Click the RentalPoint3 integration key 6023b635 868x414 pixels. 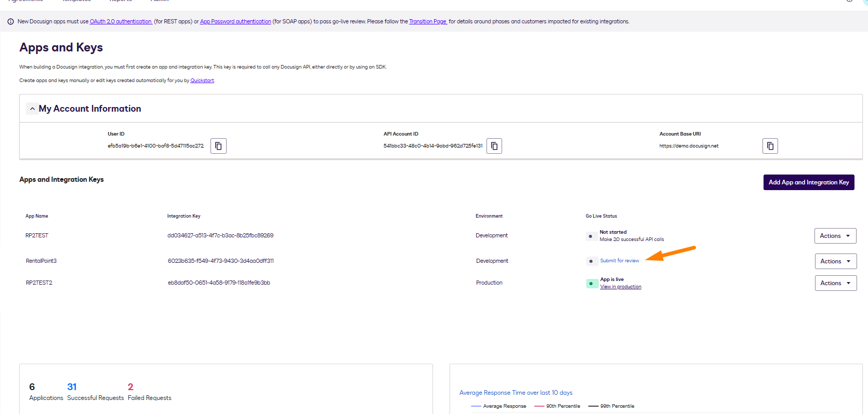(x=221, y=261)
